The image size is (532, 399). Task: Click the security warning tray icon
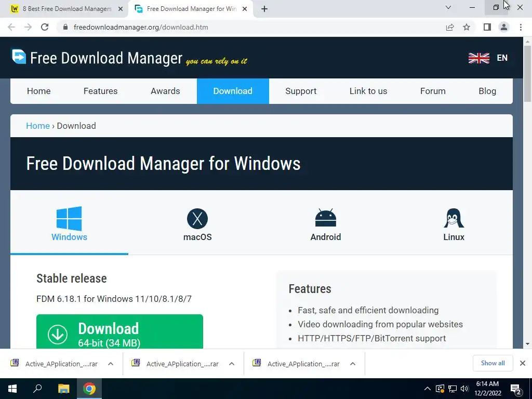(x=440, y=389)
